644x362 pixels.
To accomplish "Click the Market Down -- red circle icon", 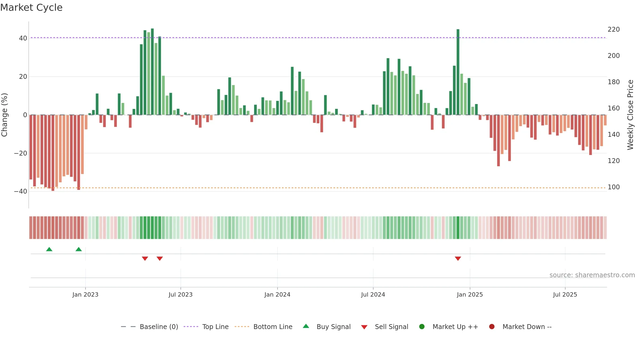I will point(492,327).
